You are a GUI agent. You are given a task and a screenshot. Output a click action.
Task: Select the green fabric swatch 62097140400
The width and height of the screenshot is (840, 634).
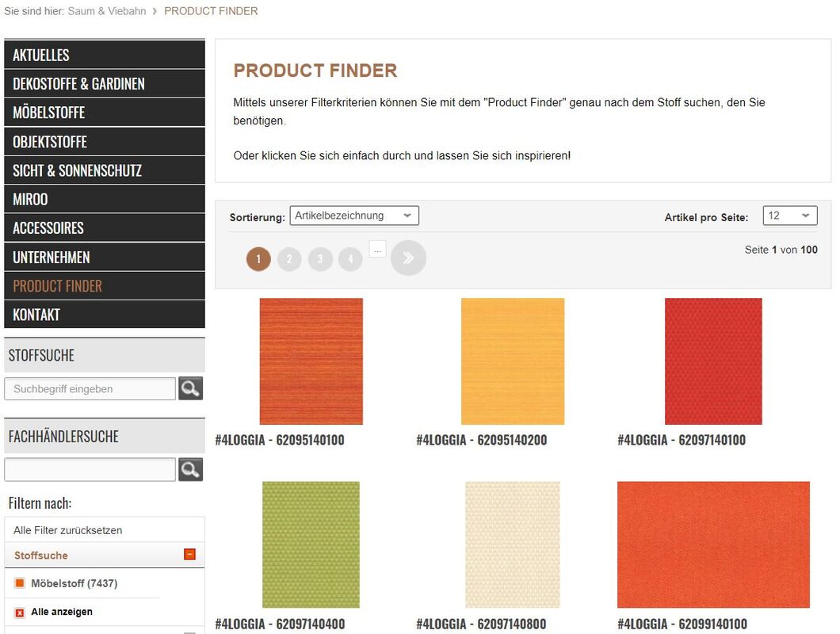point(311,544)
